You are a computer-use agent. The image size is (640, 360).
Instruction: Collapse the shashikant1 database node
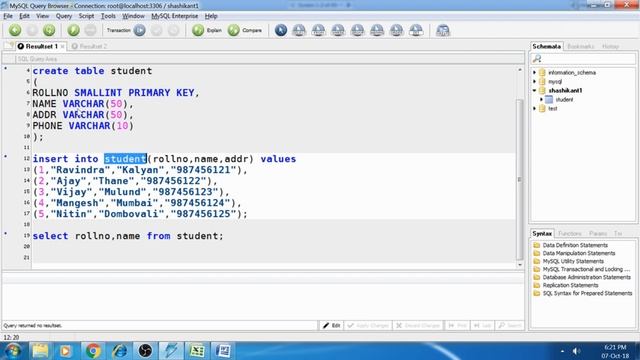[535, 91]
